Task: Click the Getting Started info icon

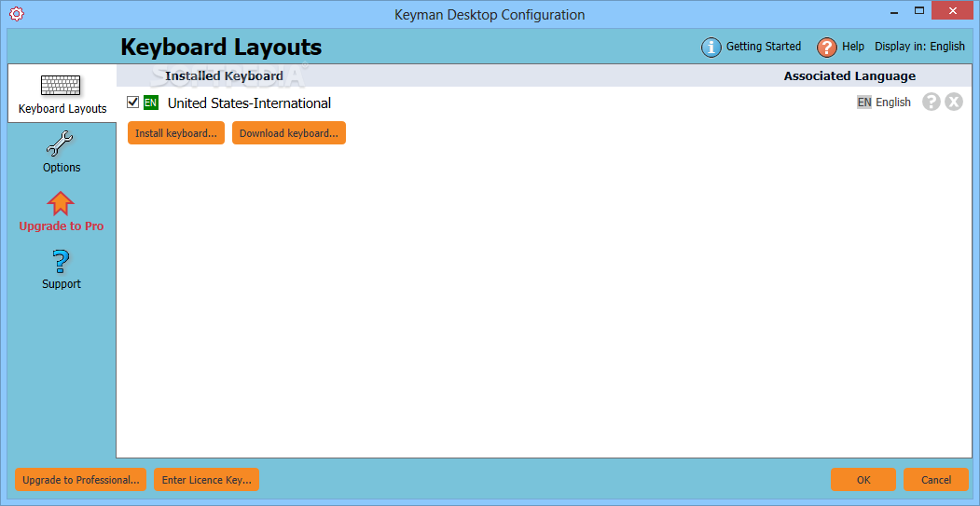Action: pyautogui.click(x=711, y=47)
